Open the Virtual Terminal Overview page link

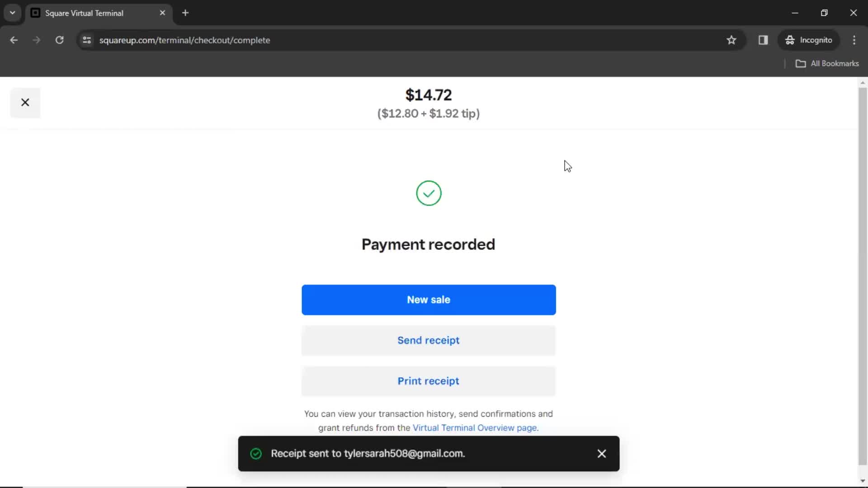pos(474,427)
